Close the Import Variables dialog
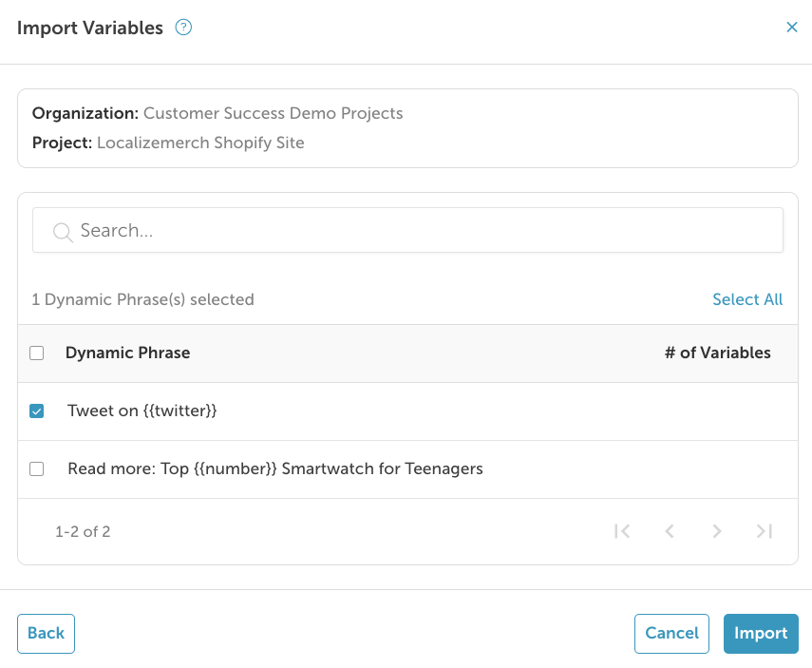Screen dimensions: 812x668 point(792,28)
